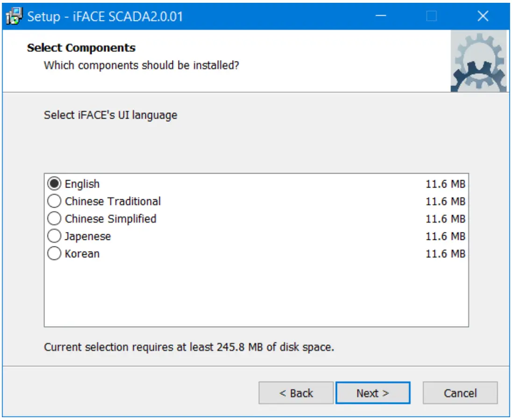Click the Select Components heading
Image resolution: width=512 pixels, height=420 pixels.
pos(81,48)
